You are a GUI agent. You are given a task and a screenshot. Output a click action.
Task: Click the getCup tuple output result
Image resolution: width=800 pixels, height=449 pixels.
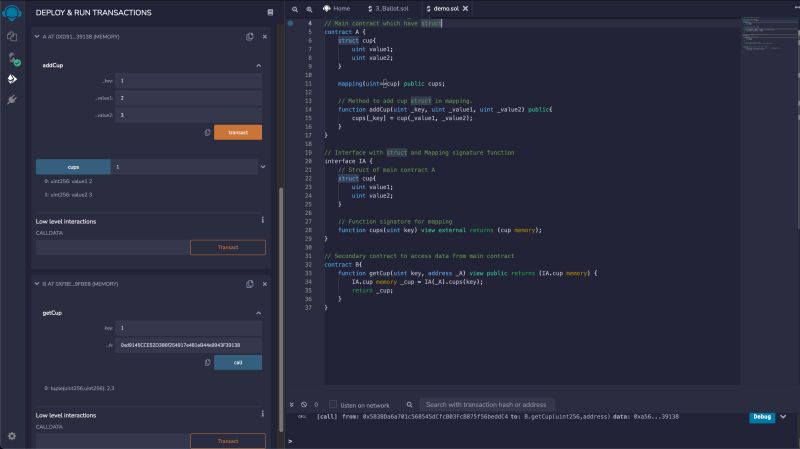tap(79, 388)
